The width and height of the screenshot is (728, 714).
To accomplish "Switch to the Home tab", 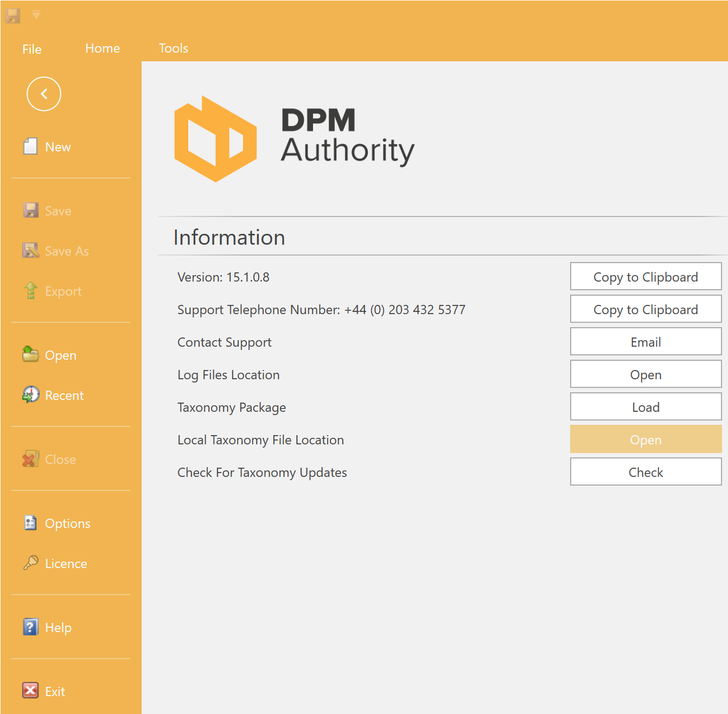I will tap(103, 48).
